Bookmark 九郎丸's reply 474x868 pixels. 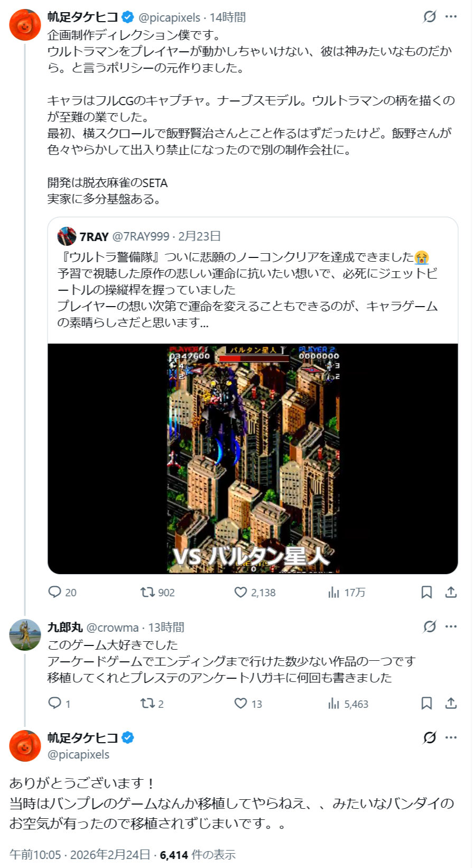pos(426,703)
